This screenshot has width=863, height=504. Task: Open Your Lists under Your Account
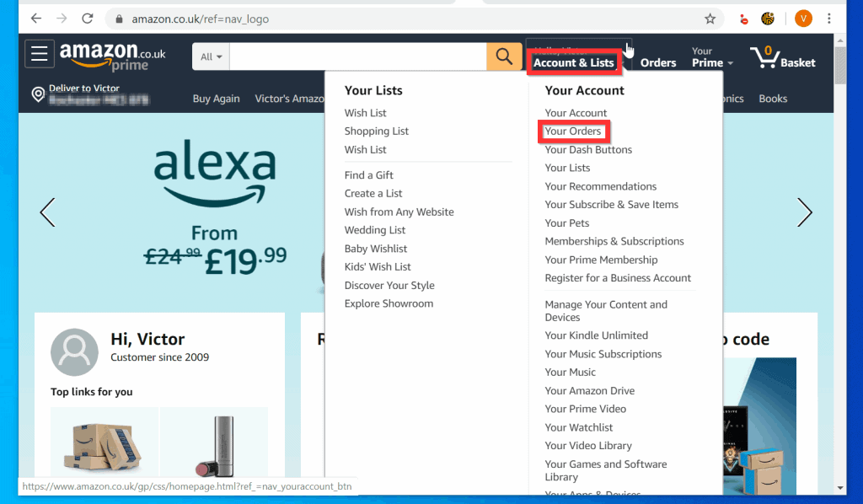pyautogui.click(x=567, y=168)
